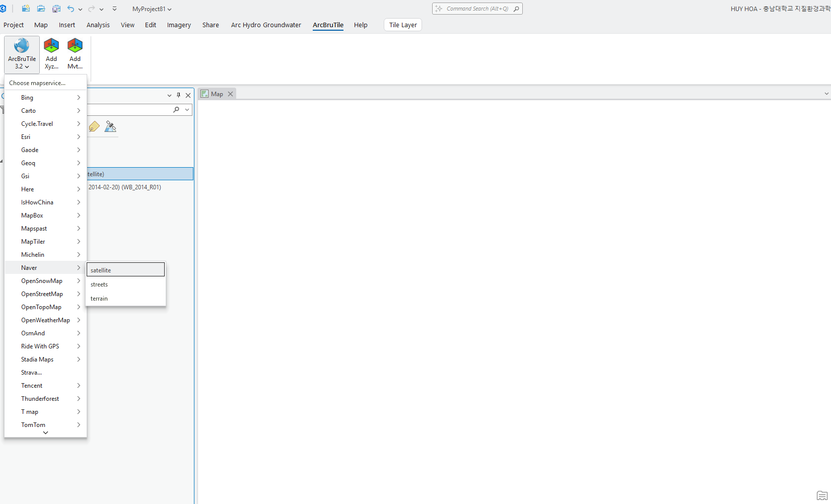Switch to the Map ribbon tab
831x504 pixels.
coord(41,25)
